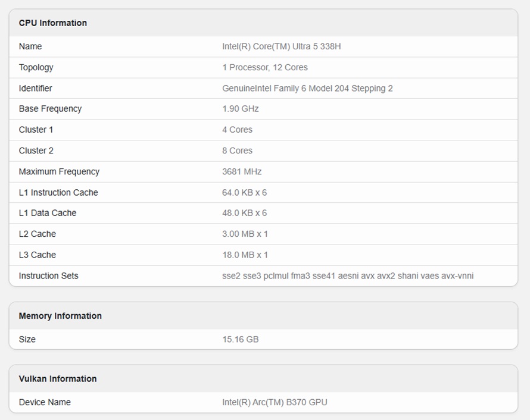
Task: Select the Maximum Frequency value 3681 MHz
Action: pyautogui.click(x=241, y=171)
